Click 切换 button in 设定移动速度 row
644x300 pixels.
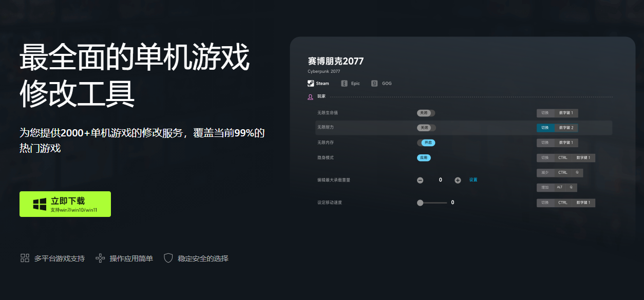coord(545,203)
